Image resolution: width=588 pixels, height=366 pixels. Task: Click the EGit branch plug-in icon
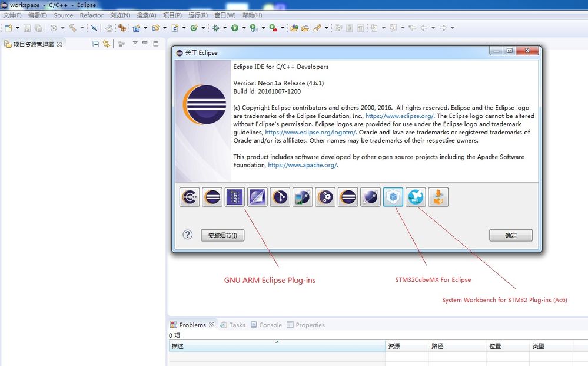tap(280, 197)
